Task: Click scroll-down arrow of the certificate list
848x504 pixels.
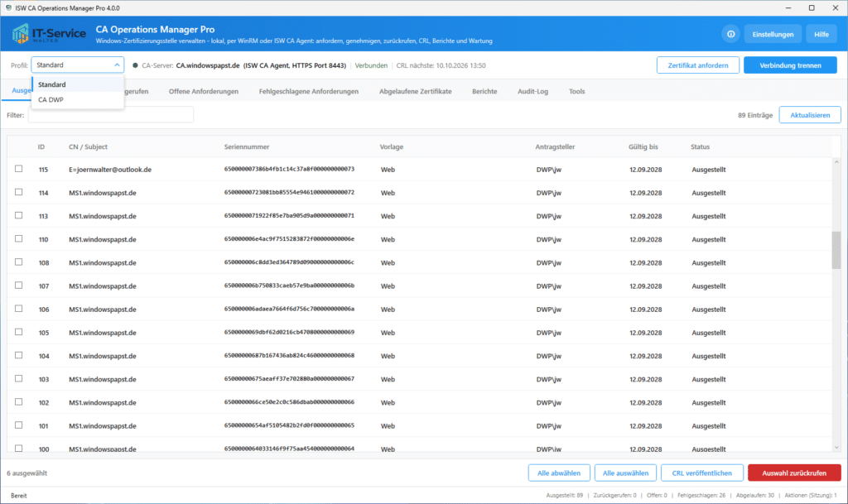Action: pyautogui.click(x=836, y=447)
